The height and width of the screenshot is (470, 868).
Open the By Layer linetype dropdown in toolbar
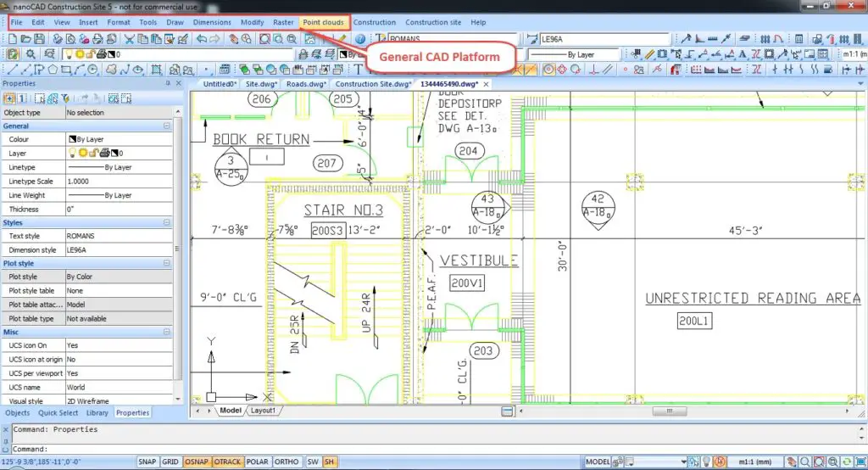574,54
